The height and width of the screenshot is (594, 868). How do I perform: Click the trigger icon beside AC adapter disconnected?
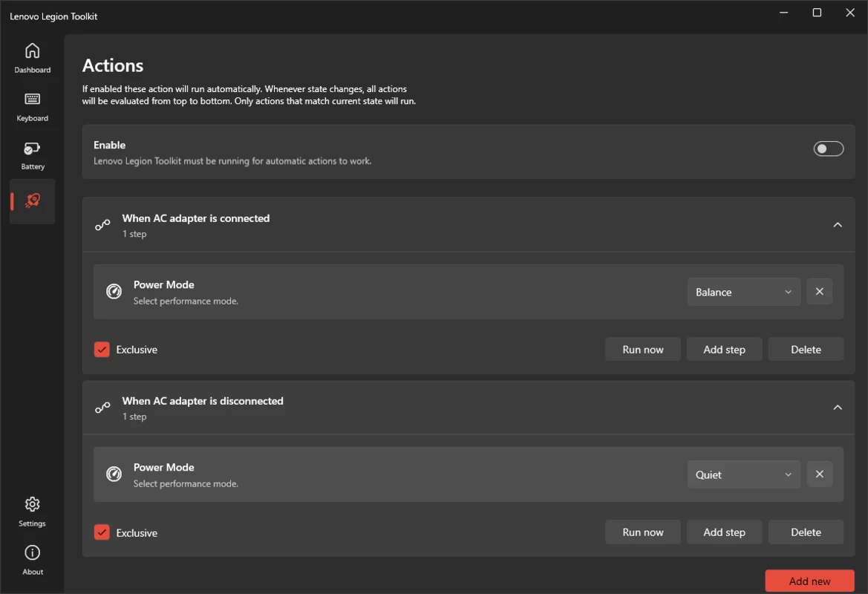coord(102,408)
